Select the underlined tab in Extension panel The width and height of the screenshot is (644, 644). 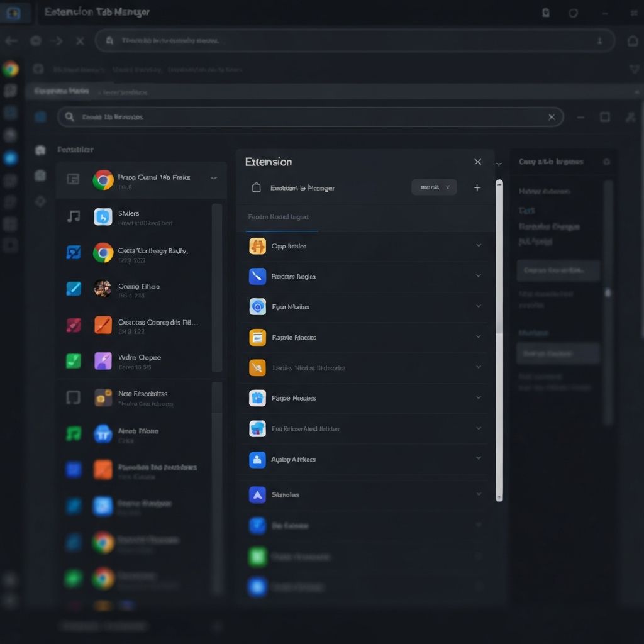pyautogui.click(x=278, y=218)
